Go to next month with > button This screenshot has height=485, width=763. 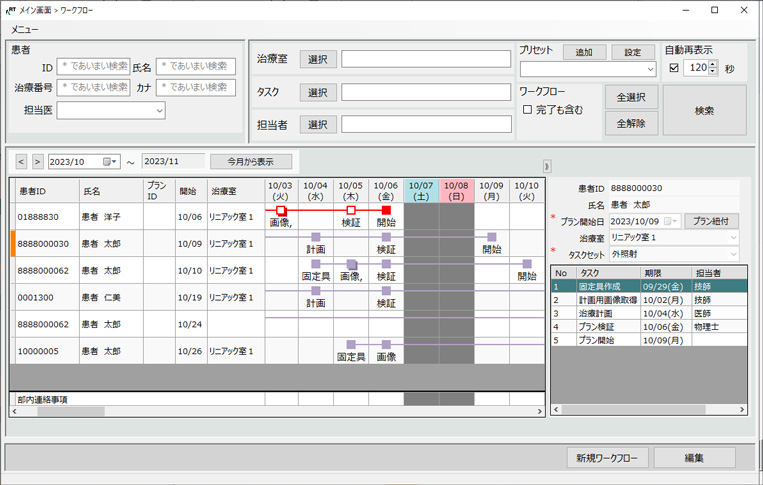click(x=37, y=162)
